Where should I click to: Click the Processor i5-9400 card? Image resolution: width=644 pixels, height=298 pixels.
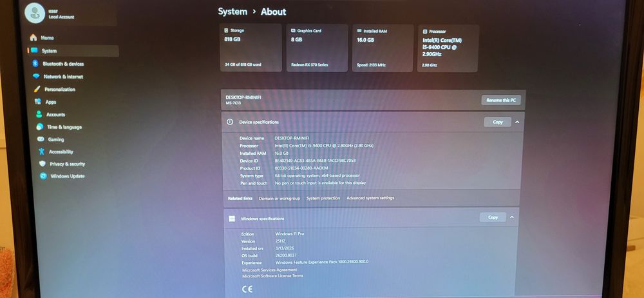pyautogui.click(x=448, y=48)
